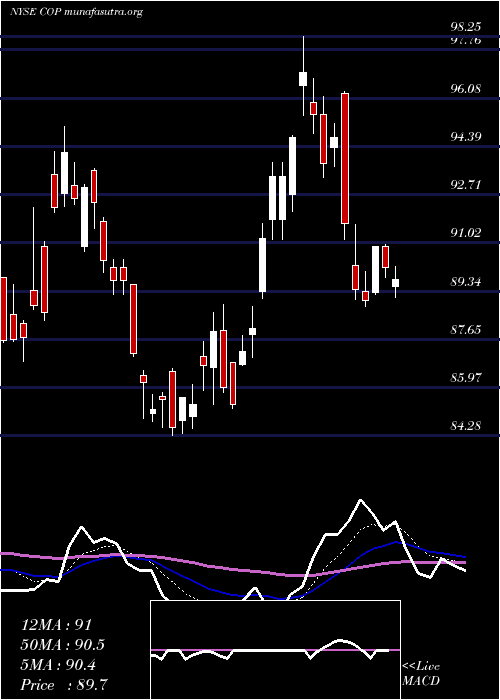Click the 94.39 price level label
The width and height of the screenshot is (500, 700).
point(466,137)
